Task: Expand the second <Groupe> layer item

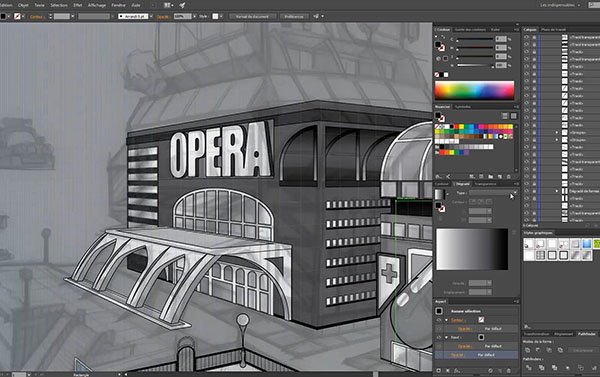Action: coord(557,140)
